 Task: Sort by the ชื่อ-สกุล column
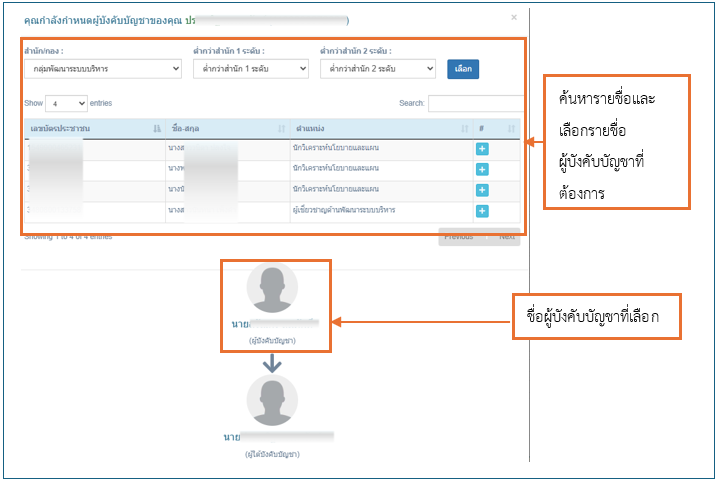228,129
